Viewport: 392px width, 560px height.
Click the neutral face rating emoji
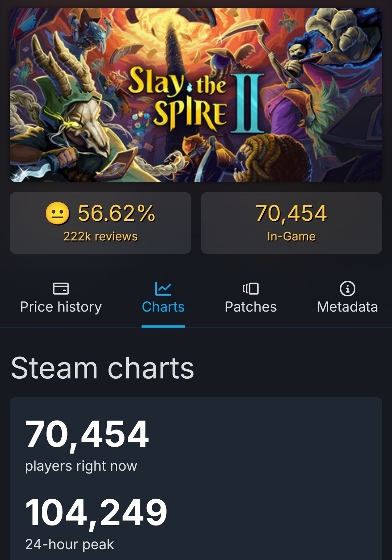pos(57,213)
